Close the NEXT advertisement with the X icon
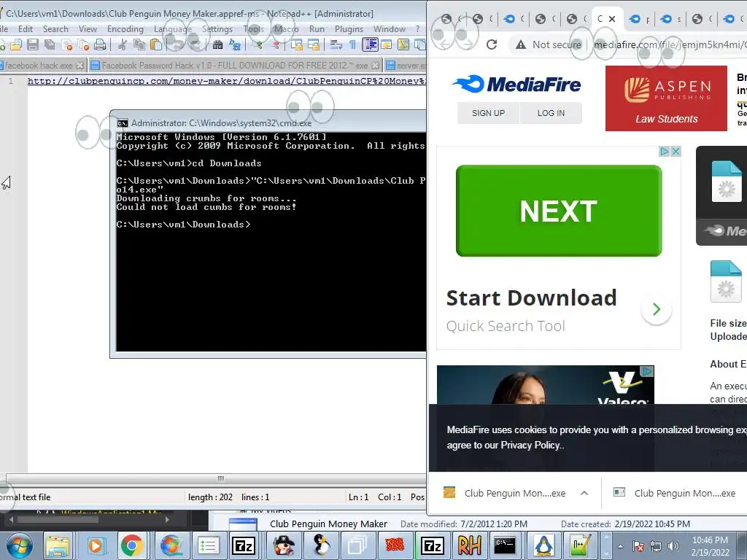Image resolution: width=747 pixels, height=560 pixels. click(x=676, y=152)
